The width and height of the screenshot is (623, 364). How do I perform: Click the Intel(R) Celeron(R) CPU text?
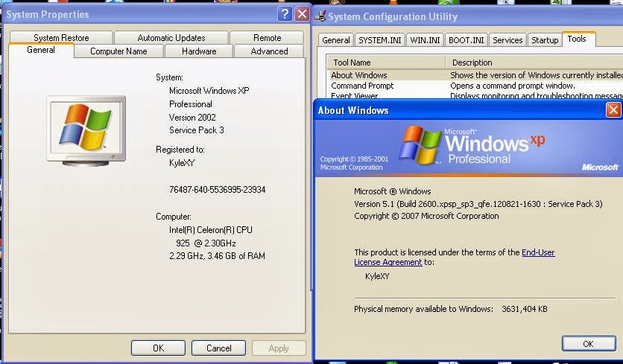(x=211, y=230)
